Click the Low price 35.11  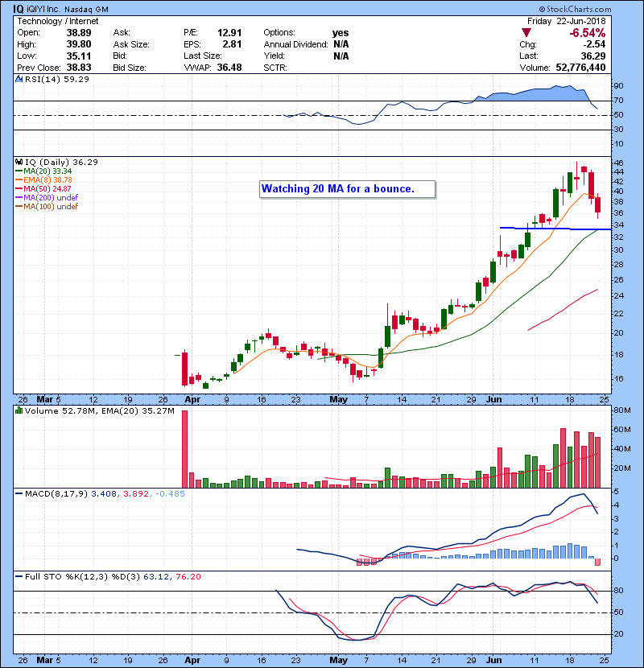click(79, 56)
